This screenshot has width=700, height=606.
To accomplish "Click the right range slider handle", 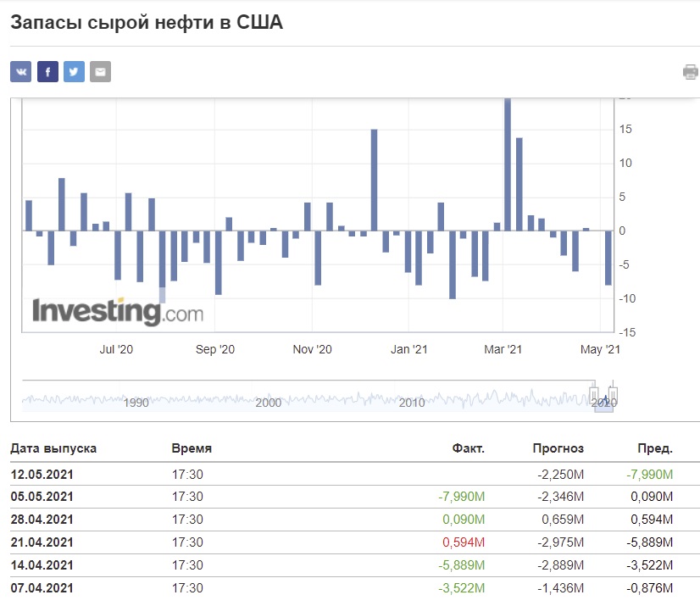I will coord(613,393).
